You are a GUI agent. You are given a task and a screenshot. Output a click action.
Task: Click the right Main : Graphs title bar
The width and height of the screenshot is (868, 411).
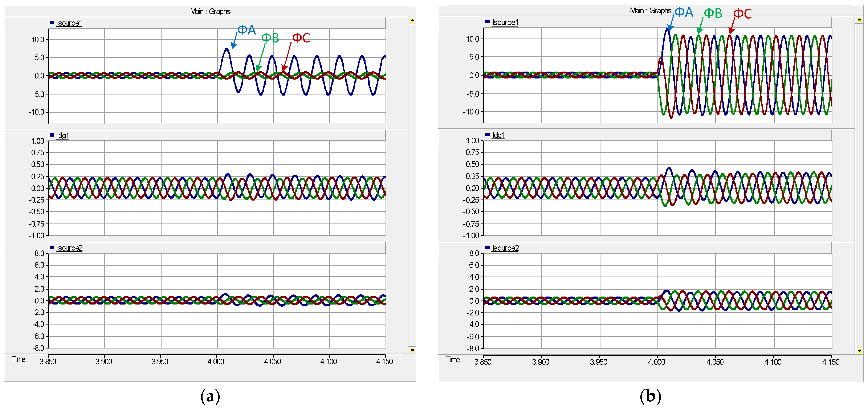(650, 11)
